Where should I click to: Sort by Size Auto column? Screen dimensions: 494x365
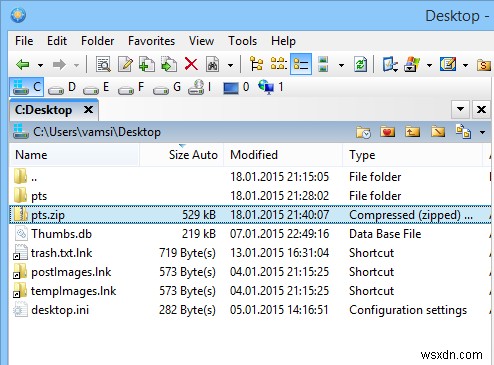pos(182,155)
